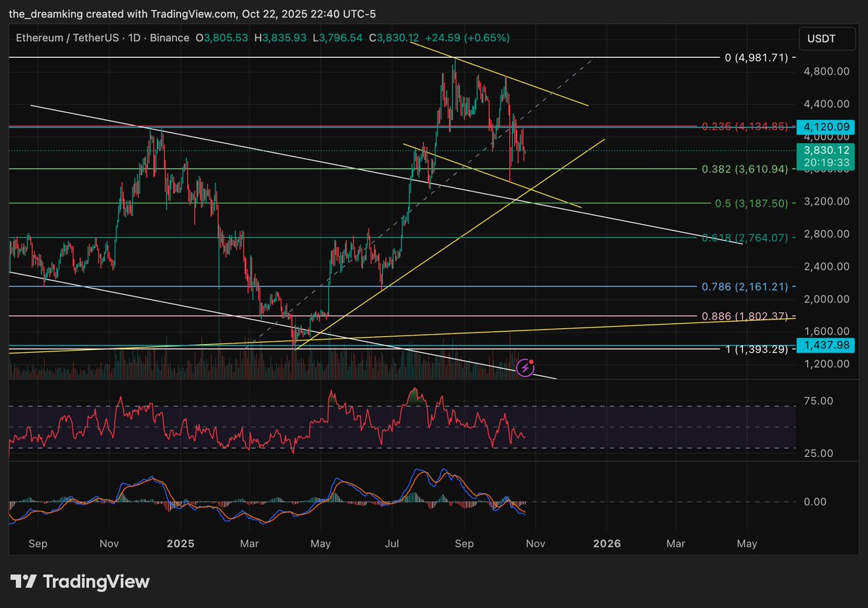Click the RSI 75.00 scale label

click(x=820, y=401)
